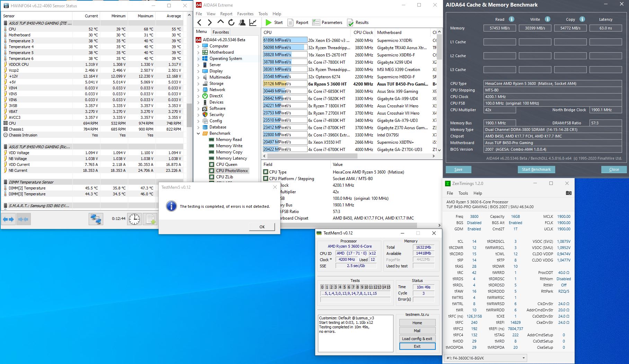The image size is (629, 364).
Task: Open the Tools menu in ZenTimings
Action: [463, 193]
